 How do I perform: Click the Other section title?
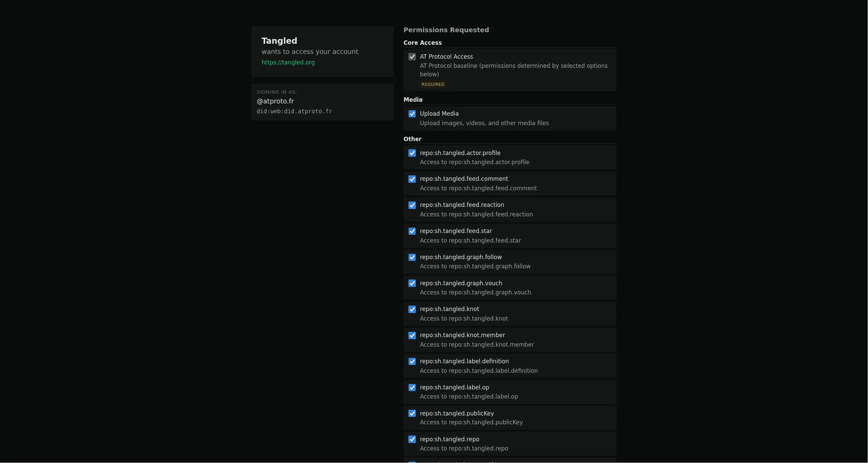click(x=412, y=139)
